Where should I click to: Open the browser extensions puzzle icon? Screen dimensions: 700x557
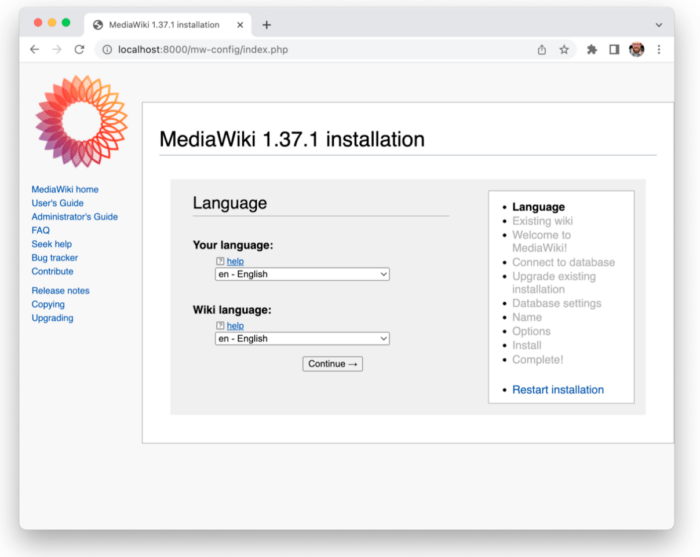[592, 49]
